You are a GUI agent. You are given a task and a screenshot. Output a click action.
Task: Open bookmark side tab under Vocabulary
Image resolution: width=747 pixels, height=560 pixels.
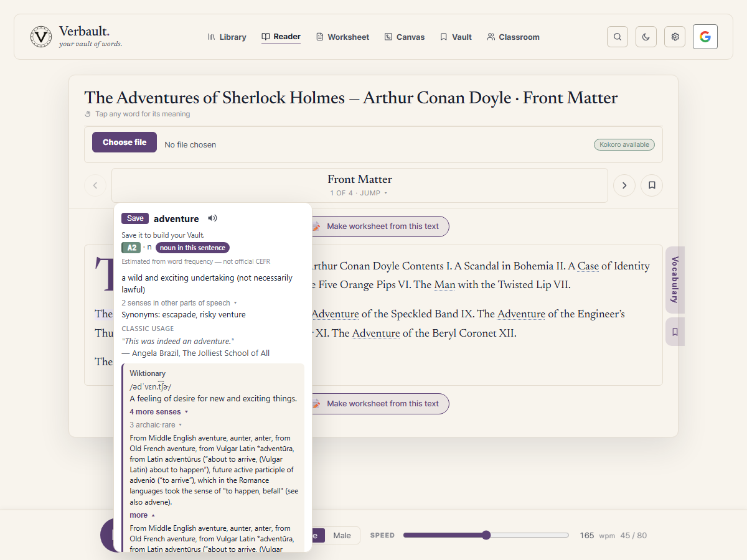point(675,332)
